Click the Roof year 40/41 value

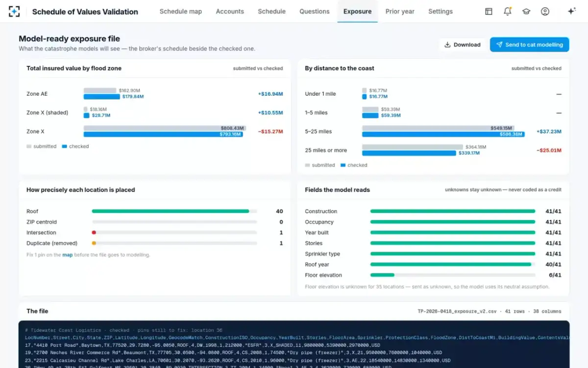click(x=553, y=264)
